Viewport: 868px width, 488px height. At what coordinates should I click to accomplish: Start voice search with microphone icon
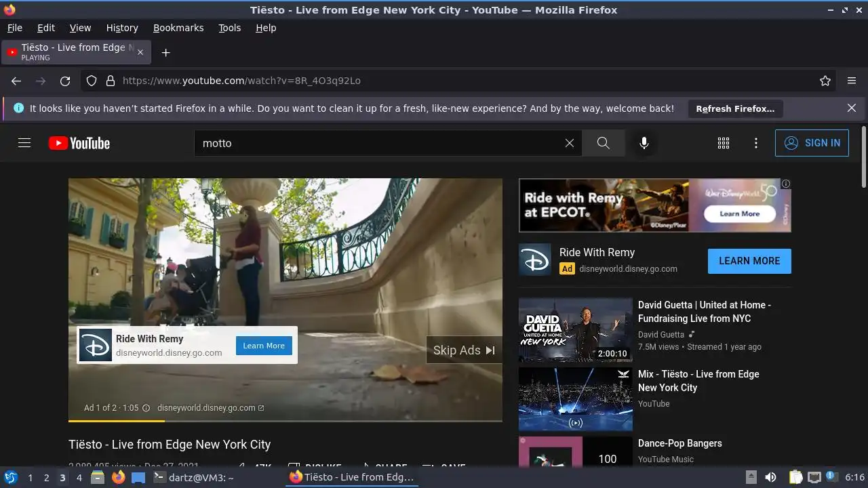(644, 143)
